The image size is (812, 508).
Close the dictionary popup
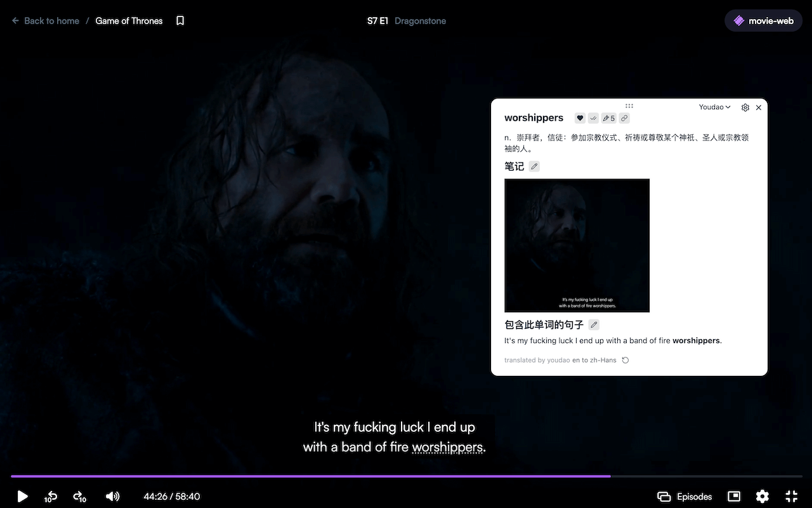(x=759, y=108)
